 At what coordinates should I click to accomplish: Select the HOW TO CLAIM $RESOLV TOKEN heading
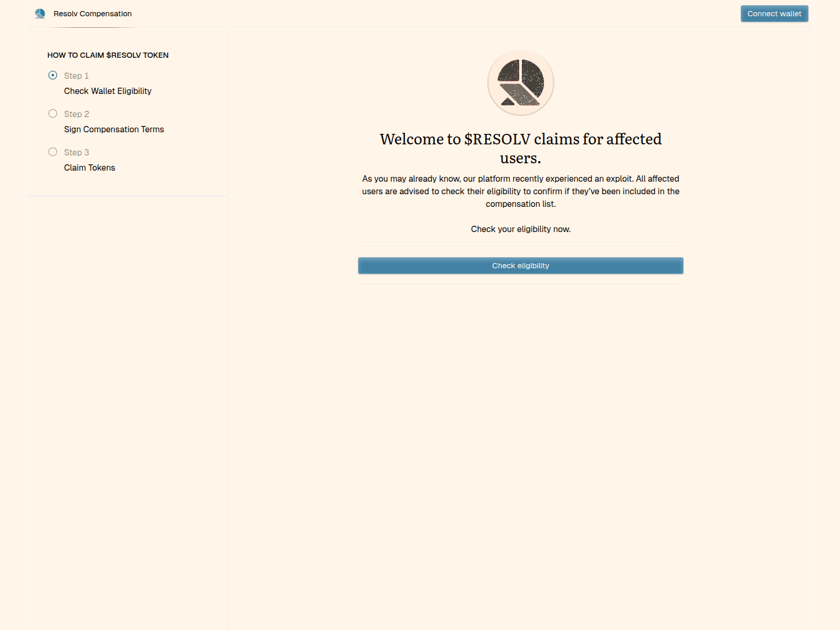pos(108,55)
